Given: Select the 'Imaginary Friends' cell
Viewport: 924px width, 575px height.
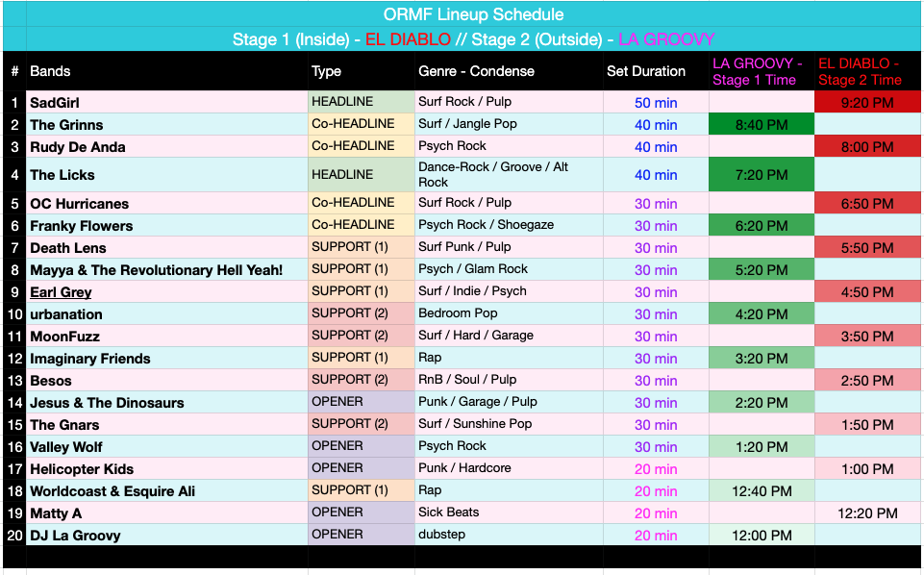Looking at the screenshot, I should [x=167, y=359].
